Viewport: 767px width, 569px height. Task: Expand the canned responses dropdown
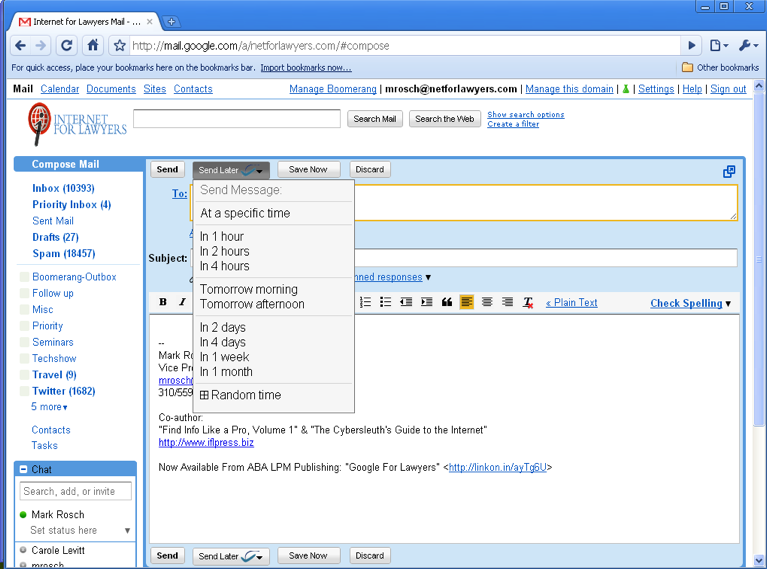pyautogui.click(x=428, y=277)
